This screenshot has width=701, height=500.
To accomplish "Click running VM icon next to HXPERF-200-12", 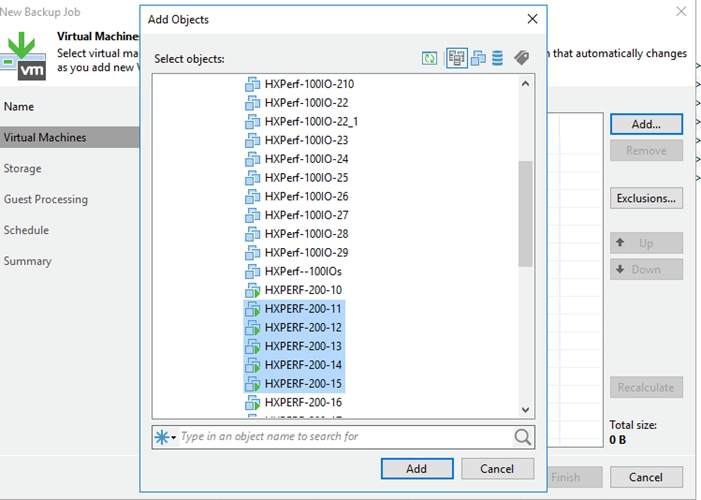I will [x=253, y=328].
